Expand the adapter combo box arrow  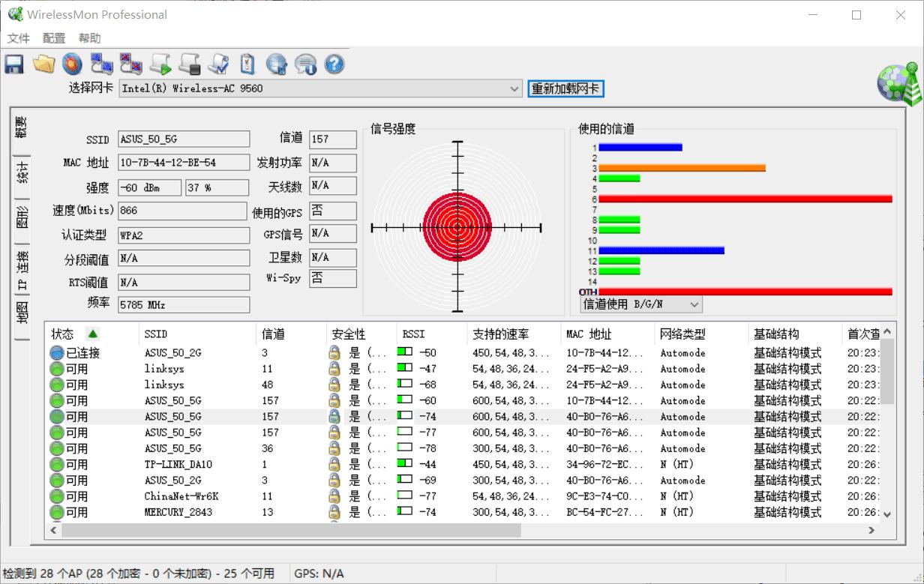coord(514,88)
